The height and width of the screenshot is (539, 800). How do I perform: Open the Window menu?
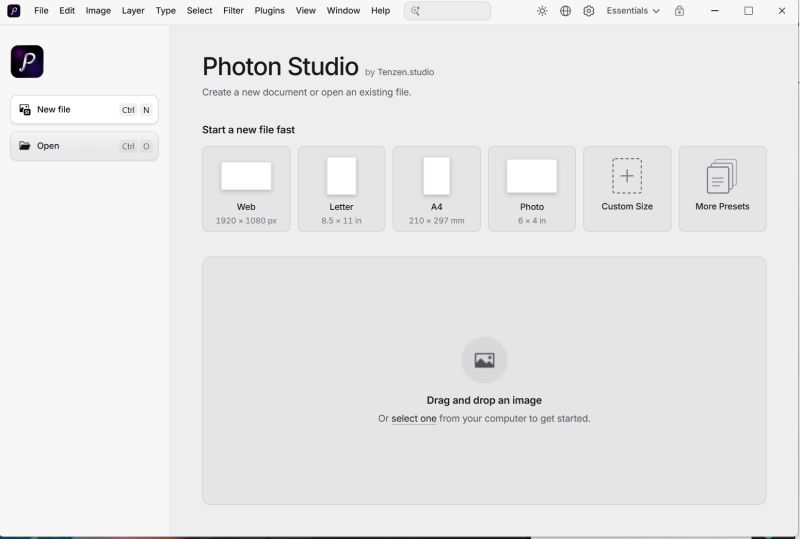[343, 11]
